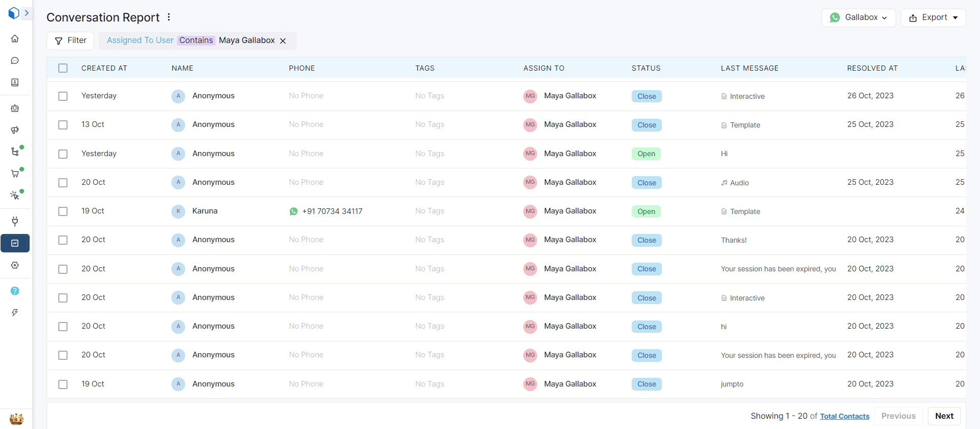The height and width of the screenshot is (429, 980).
Task: Click resolved date 26 Oct, 2023
Action: 870,96
